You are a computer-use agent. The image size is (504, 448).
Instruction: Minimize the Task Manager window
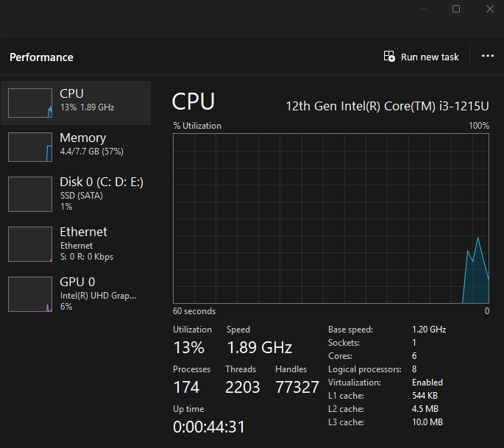coord(423,9)
